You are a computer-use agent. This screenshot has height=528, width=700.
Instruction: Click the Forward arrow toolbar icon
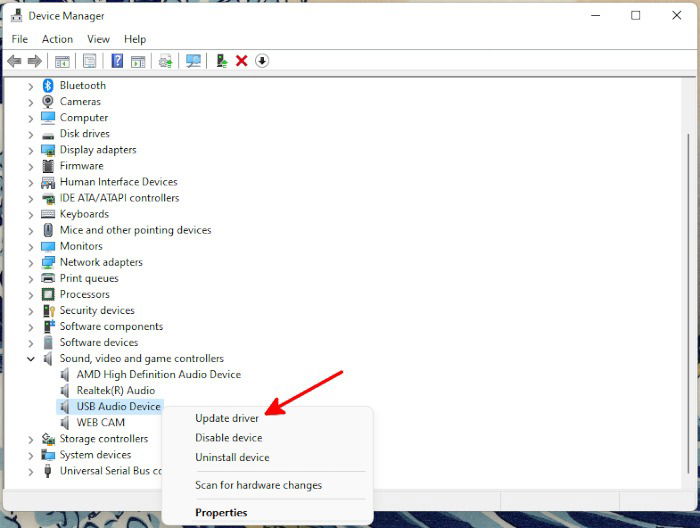pos(35,61)
